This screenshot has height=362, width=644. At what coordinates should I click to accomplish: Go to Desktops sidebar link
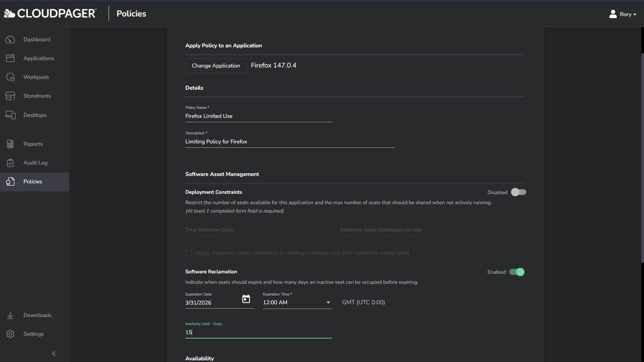point(34,115)
